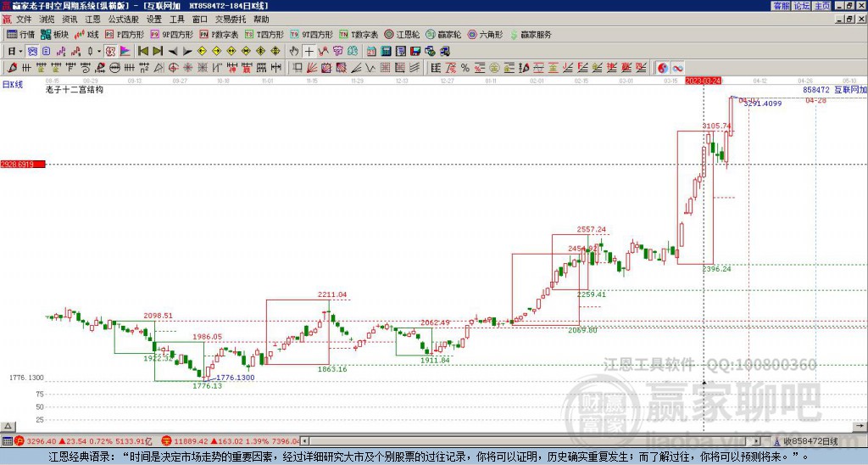Viewport: 868px width, 465px height.
Task: Open the 公式选股 menu
Action: (x=124, y=20)
